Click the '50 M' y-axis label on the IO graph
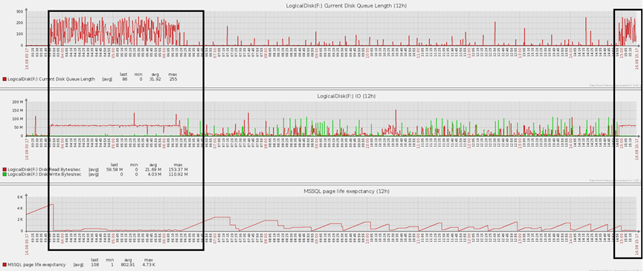The width and height of the screenshot is (644, 271). tap(19, 127)
